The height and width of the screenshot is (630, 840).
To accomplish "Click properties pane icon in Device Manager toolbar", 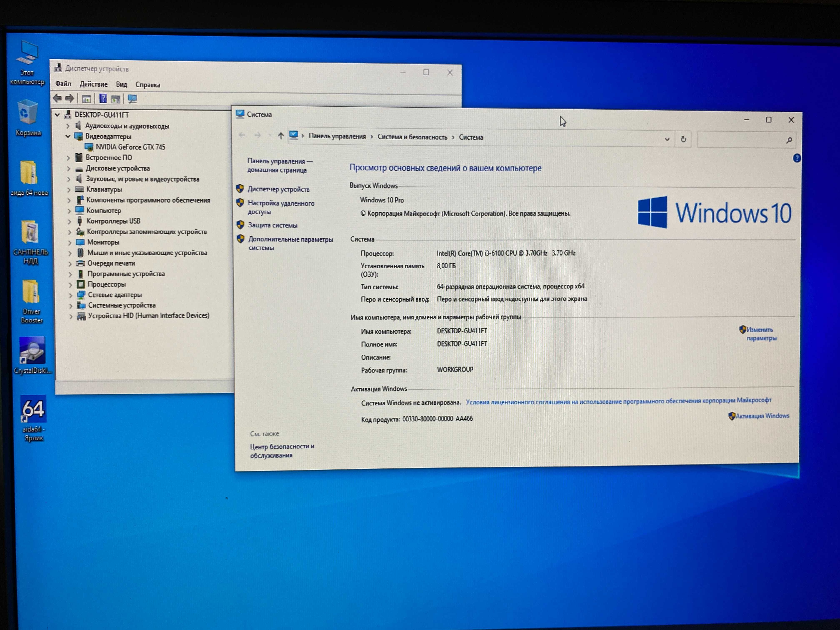I will 116,99.
